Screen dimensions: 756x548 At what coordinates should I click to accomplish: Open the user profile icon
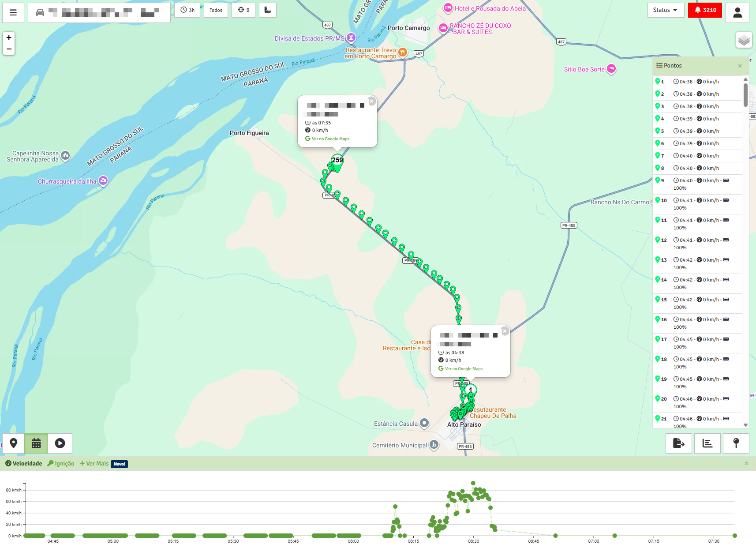pyautogui.click(x=737, y=12)
